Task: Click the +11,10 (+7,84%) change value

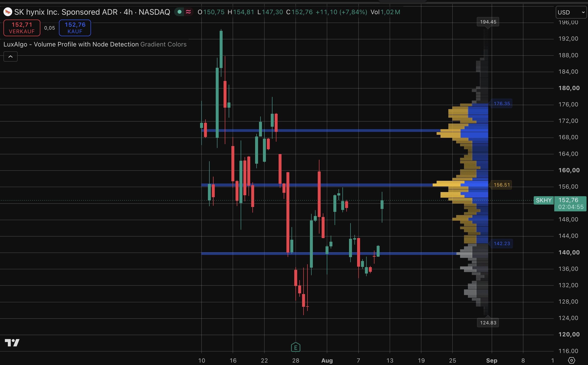Action: pyautogui.click(x=341, y=12)
